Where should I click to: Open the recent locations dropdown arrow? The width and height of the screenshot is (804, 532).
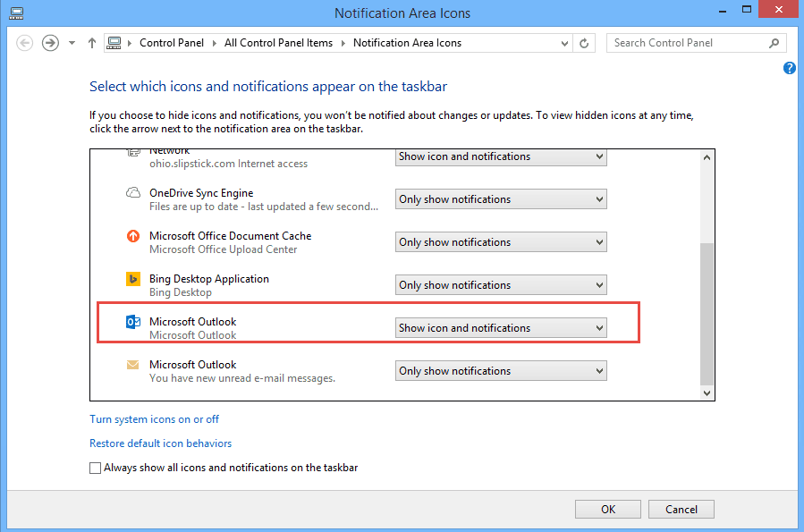[x=72, y=43]
